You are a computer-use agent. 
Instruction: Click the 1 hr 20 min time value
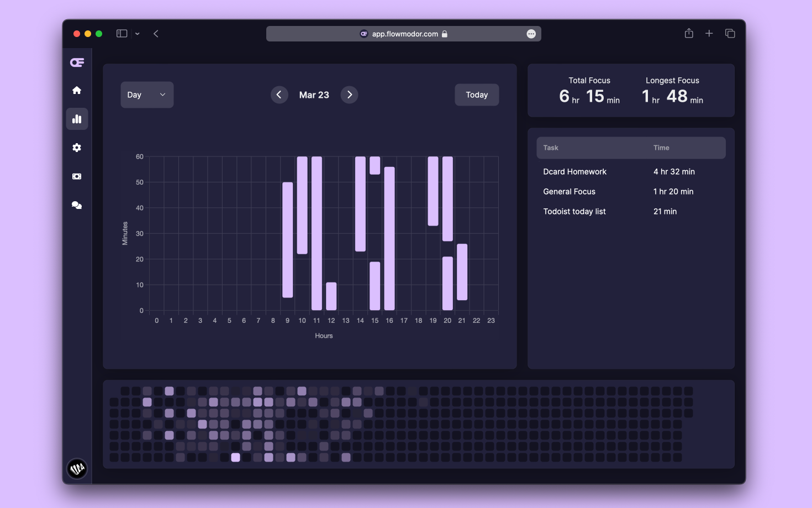pyautogui.click(x=673, y=191)
